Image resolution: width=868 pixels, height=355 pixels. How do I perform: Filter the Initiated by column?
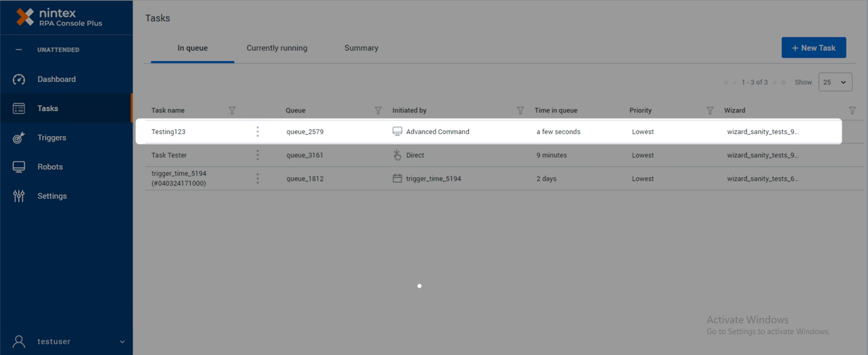click(520, 110)
